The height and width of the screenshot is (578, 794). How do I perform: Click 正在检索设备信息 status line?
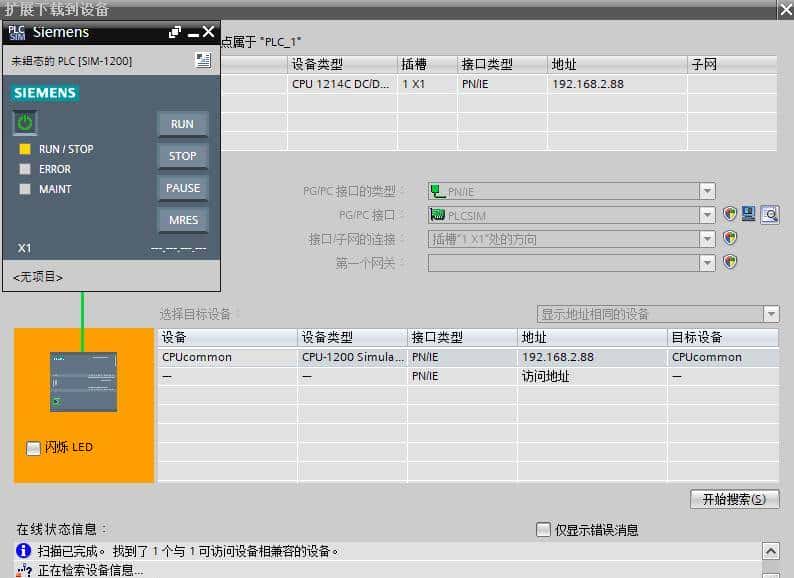[90, 570]
